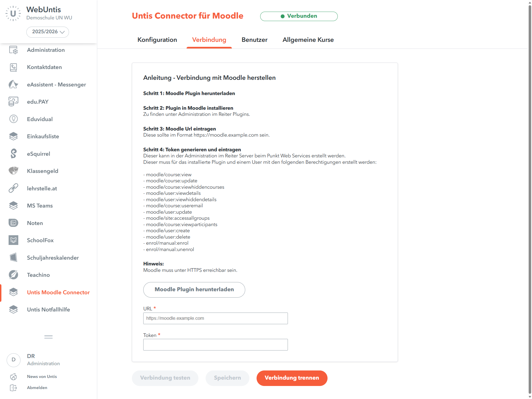This screenshot has width=532, height=399.
Task: Focus the Token input field
Action: [215, 345]
